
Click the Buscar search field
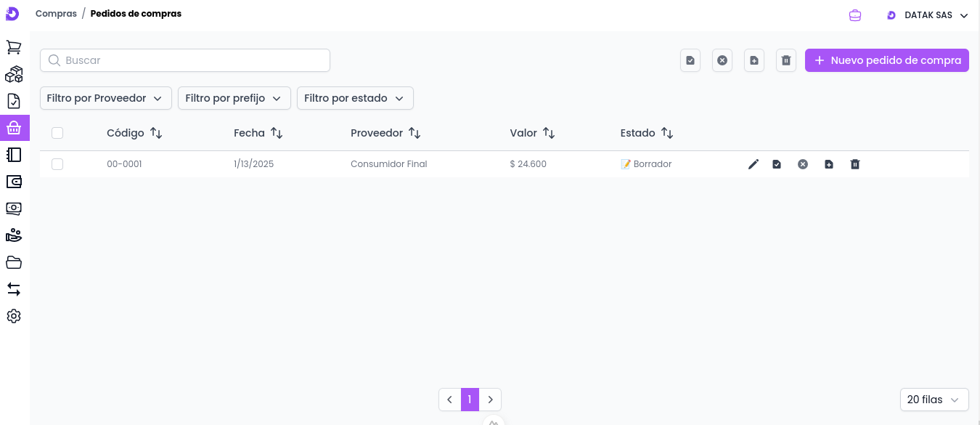(185, 60)
